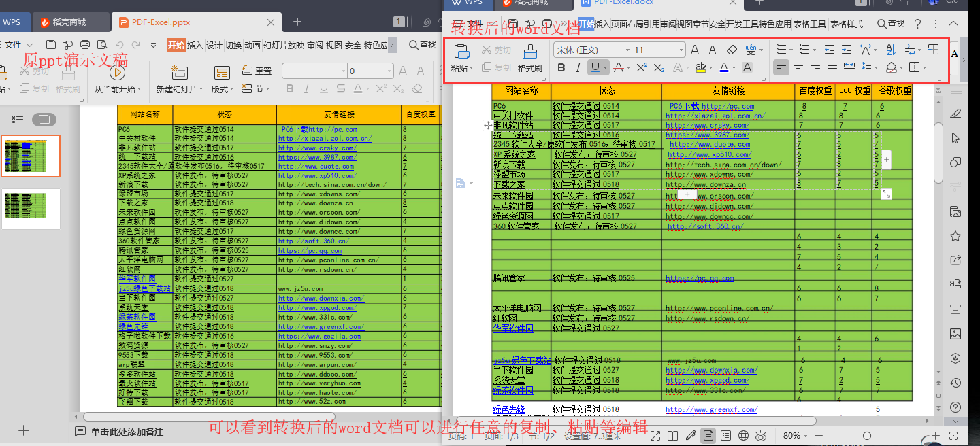The width and height of the screenshot is (980, 446).
Task: Expand bullet list dropdown in Word ribbon
Action: pos(791,50)
